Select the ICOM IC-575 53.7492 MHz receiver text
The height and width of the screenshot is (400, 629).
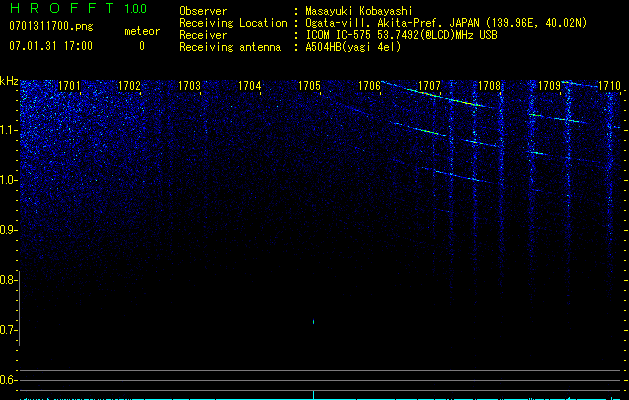click(x=401, y=35)
